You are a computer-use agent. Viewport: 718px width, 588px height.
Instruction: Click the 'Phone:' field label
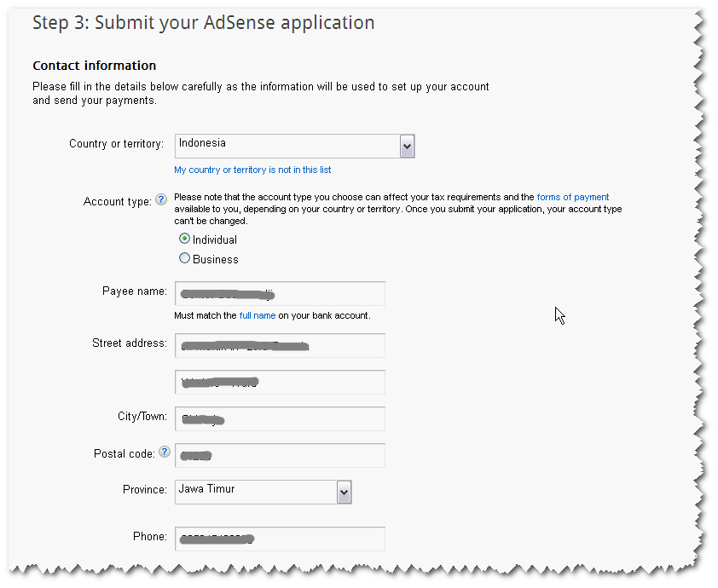[x=149, y=537]
